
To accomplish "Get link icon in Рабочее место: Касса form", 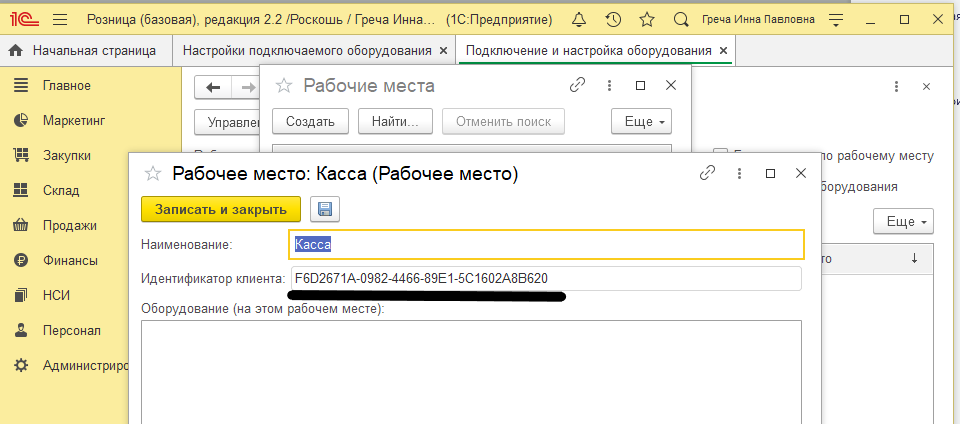I will pos(707,173).
